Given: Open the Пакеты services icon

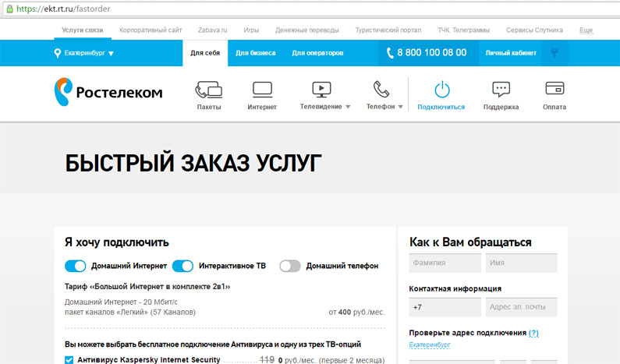Looking at the screenshot, I should [208, 89].
